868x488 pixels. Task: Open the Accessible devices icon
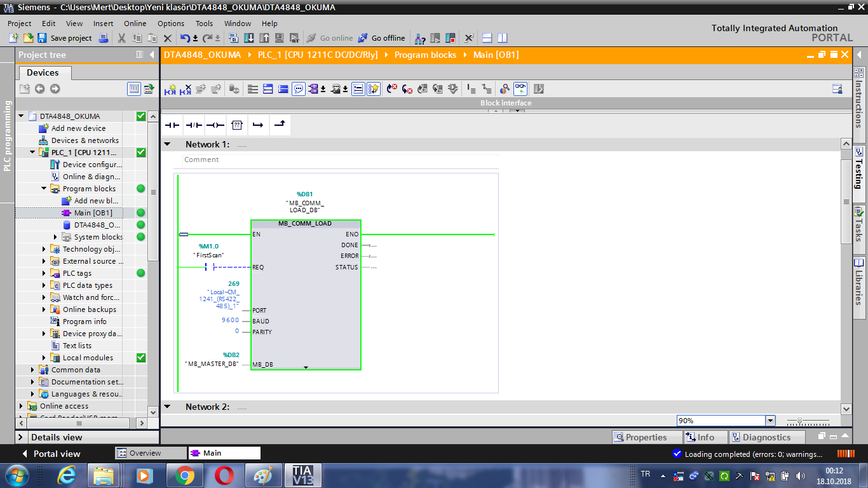[421, 38]
